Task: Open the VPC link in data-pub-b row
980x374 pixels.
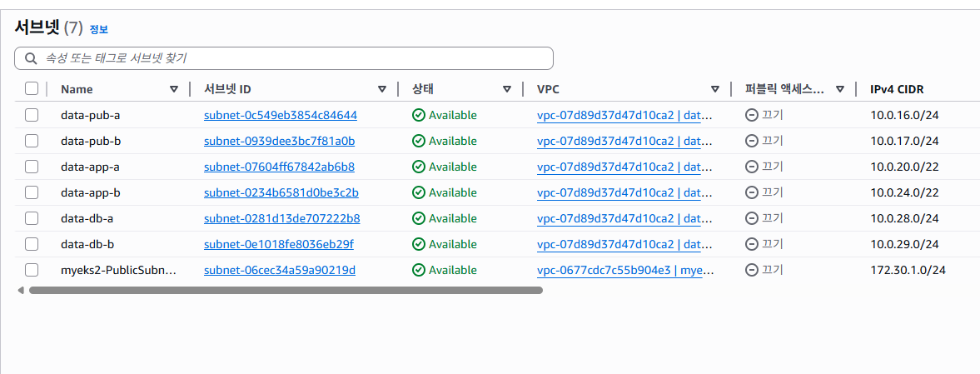Action: [x=624, y=141]
